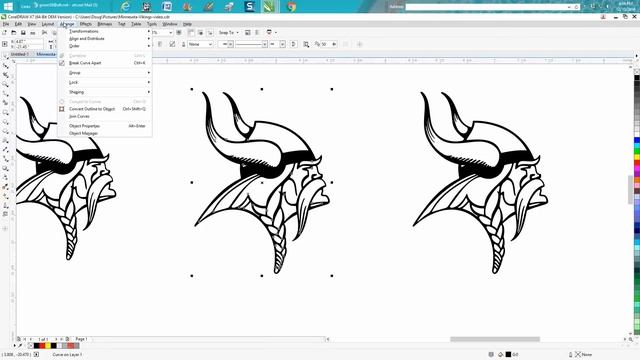Open the Effects menu

[x=86, y=24]
